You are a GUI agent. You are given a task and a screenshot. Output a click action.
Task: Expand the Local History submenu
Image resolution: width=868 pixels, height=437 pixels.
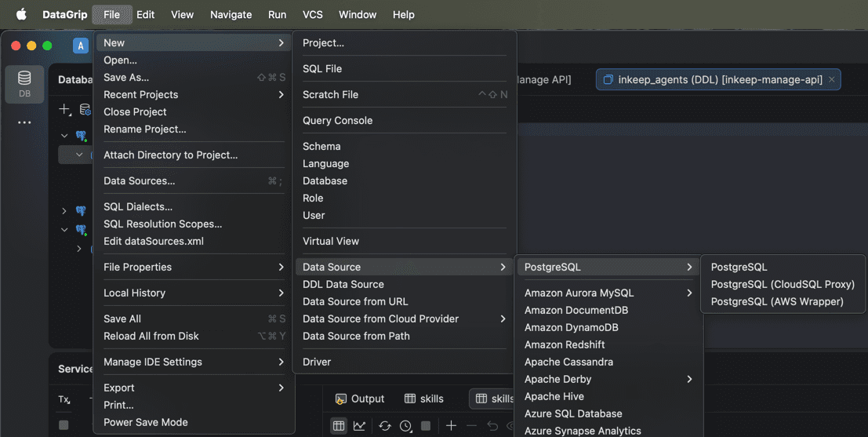click(194, 293)
